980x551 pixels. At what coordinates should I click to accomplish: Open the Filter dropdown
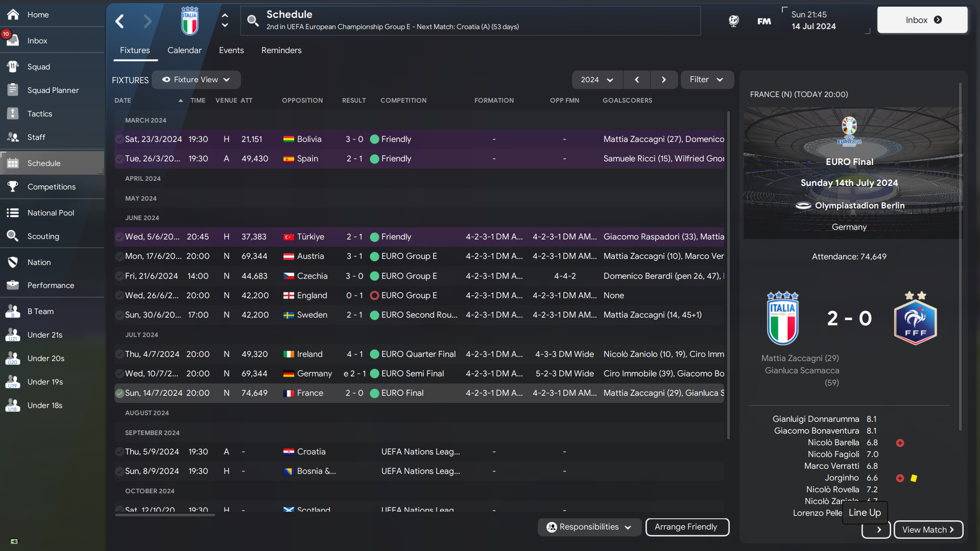[x=707, y=80]
